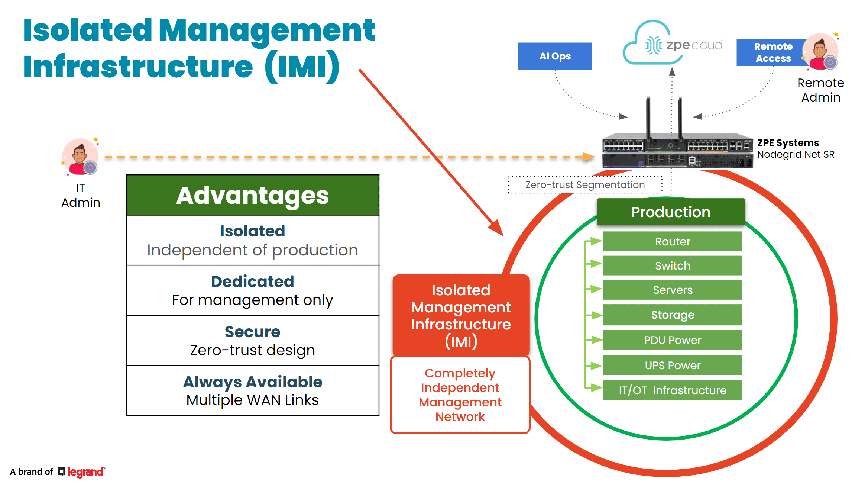868x486 pixels.
Task: Click the "Remote Admin" caption text
Action: pos(821,90)
